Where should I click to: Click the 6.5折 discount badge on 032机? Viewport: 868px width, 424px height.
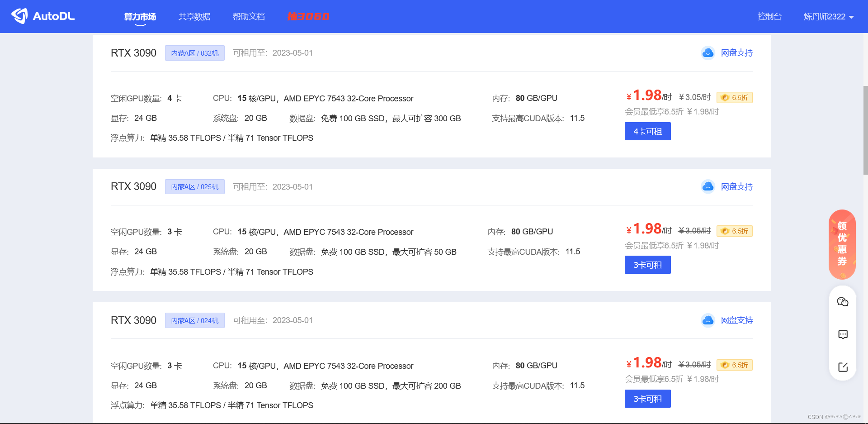pos(735,97)
